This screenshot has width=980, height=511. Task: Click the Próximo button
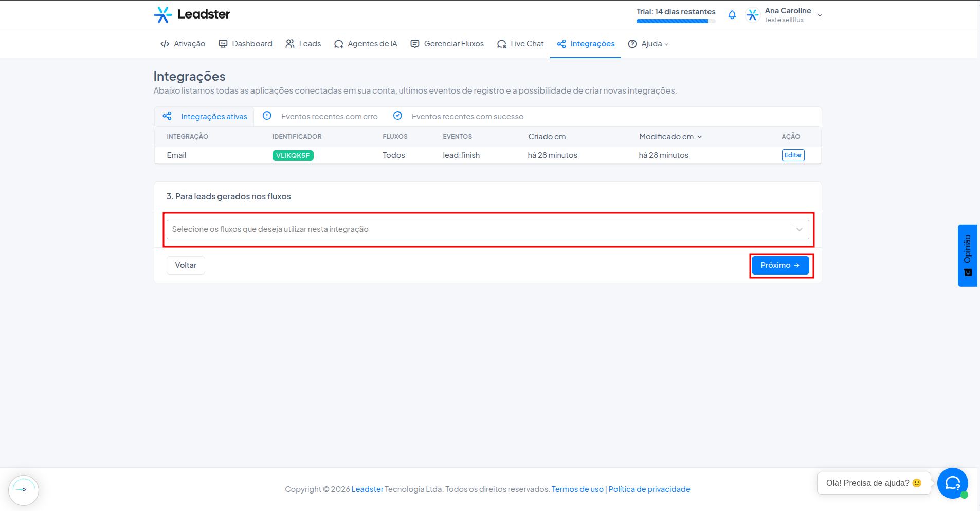tap(780, 265)
